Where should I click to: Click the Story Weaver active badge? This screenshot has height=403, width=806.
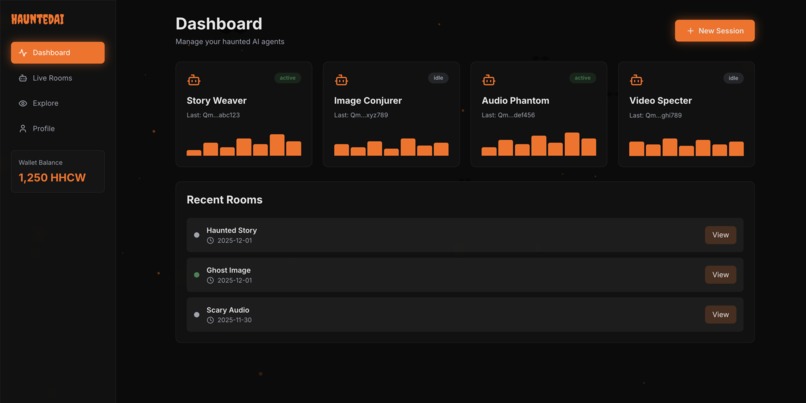[287, 78]
